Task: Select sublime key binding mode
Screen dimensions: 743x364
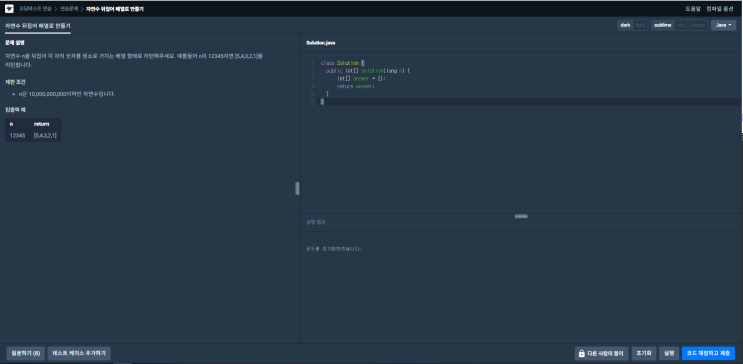Action: 662,25
